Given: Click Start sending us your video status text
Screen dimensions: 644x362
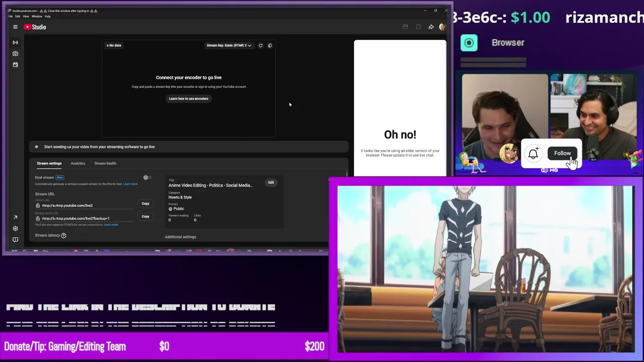Looking at the screenshot, I should [x=100, y=147].
